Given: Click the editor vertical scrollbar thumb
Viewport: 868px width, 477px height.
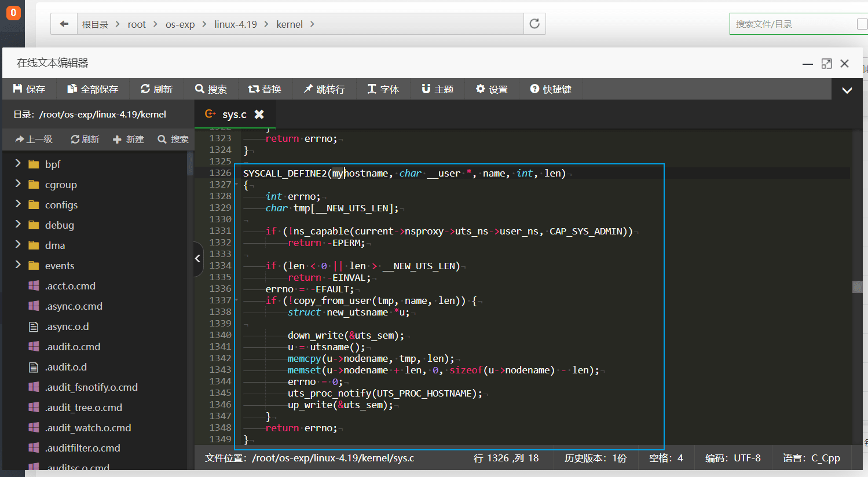Looking at the screenshot, I should click(x=858, y=287).
